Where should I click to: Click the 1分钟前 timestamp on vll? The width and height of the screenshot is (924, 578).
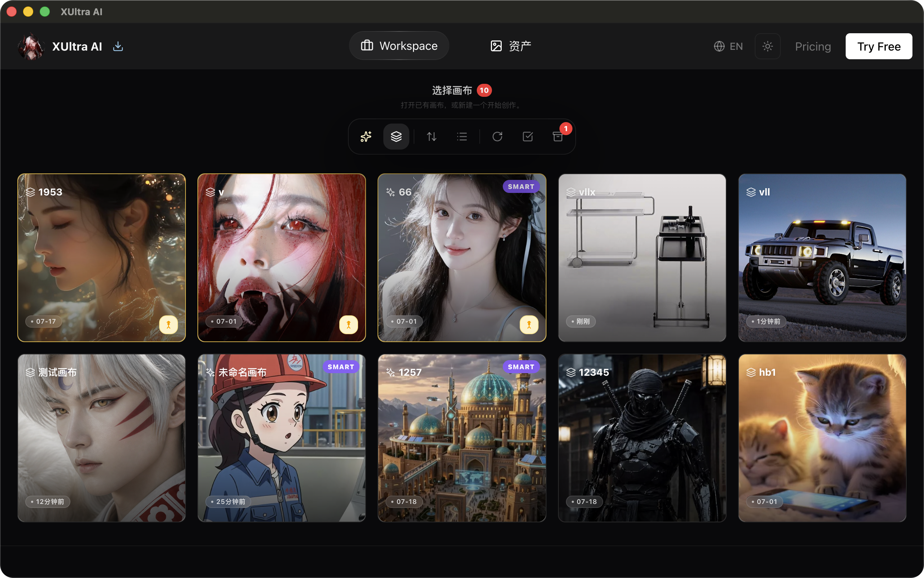click(766, 322)
